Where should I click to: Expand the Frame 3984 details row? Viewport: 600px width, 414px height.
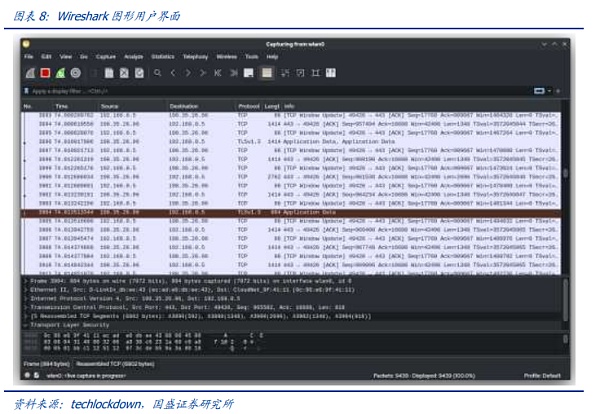pos(25,283)
